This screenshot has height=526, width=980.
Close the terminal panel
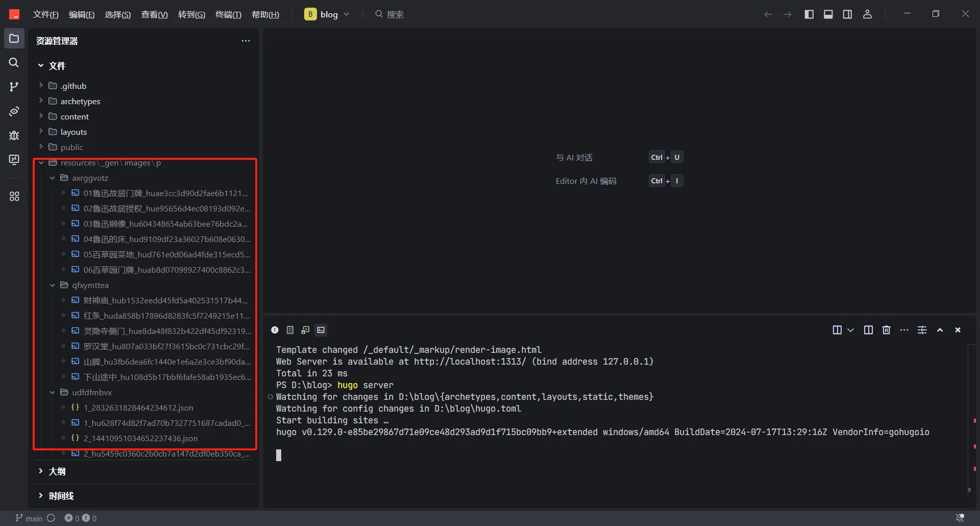pos(958,330)
